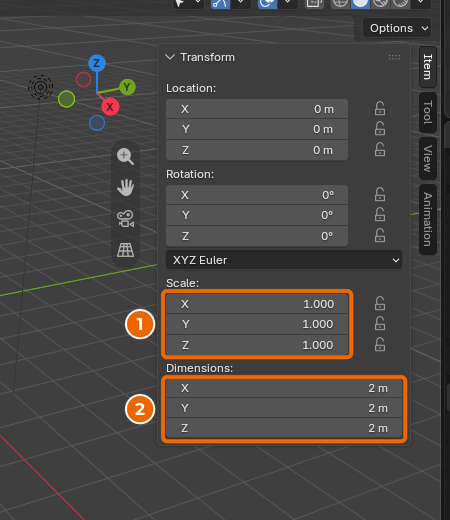This screenshot has width=450, height=520.
Task: Click the zoom magnifier viewport icon
Action: pyautogui.click(x=125, y=156)
